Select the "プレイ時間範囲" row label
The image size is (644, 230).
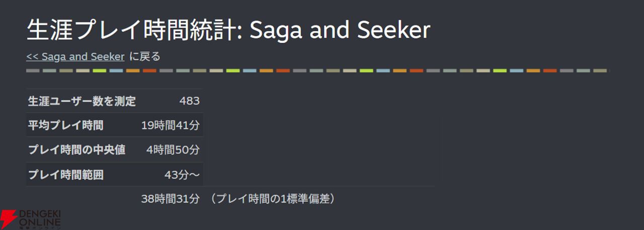click(65, 175)
